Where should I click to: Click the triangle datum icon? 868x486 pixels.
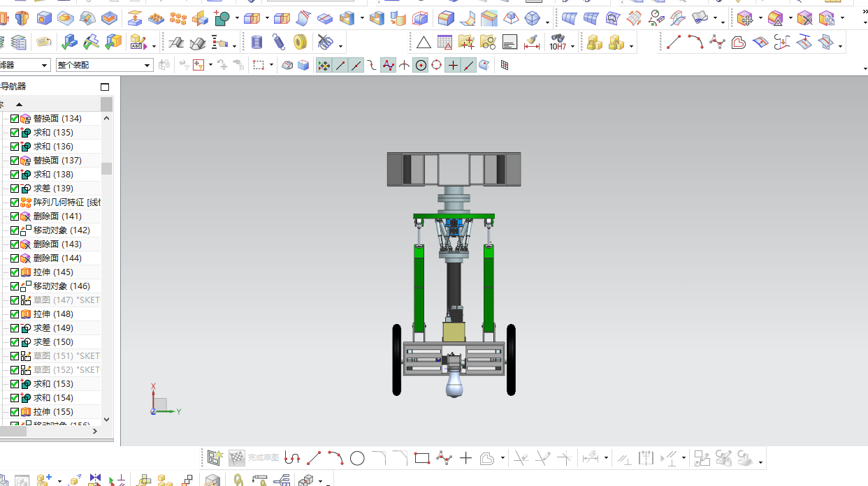pyautogui.click(x=424, y=43)
